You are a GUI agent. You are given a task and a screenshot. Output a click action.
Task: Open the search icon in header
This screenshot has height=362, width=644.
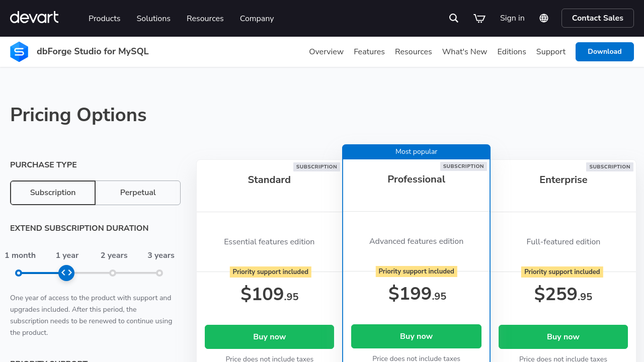coord(453,18)
